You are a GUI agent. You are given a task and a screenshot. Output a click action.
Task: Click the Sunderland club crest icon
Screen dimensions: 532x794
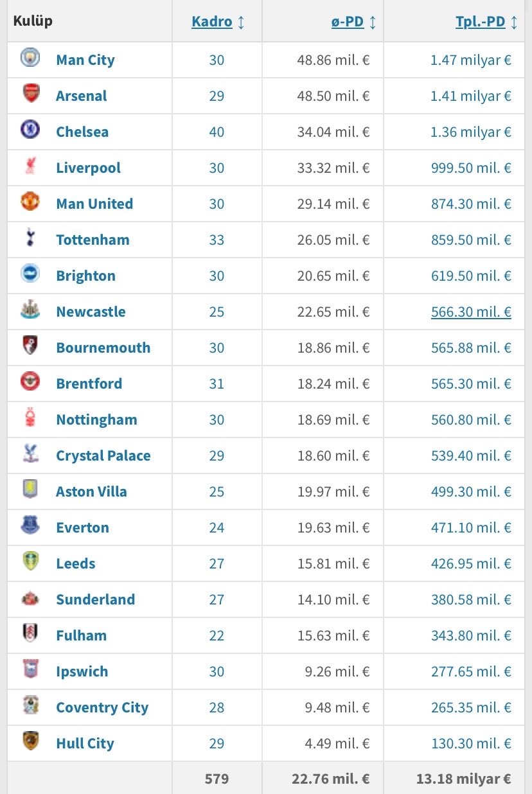point(30,598)
